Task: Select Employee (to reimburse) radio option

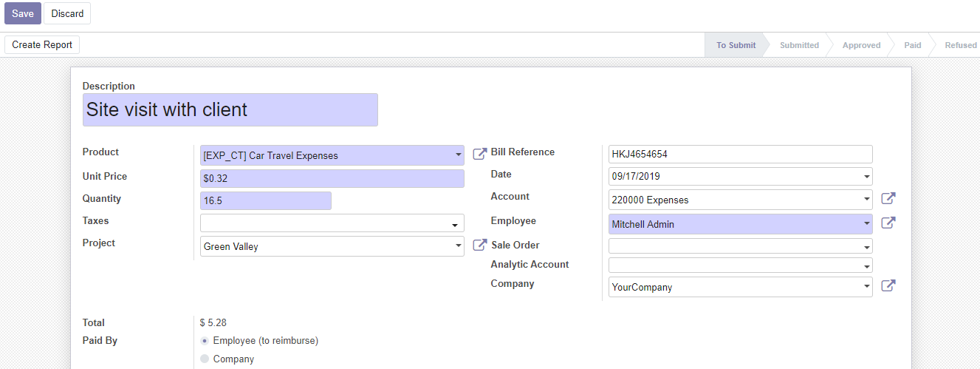Action: 205,341
